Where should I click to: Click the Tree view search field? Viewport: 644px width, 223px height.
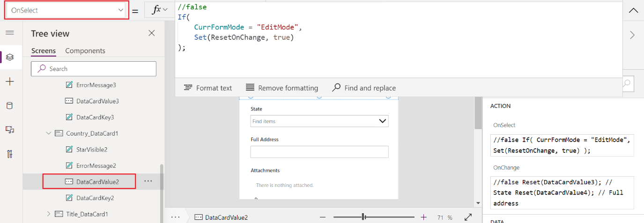tap(94, 69)
